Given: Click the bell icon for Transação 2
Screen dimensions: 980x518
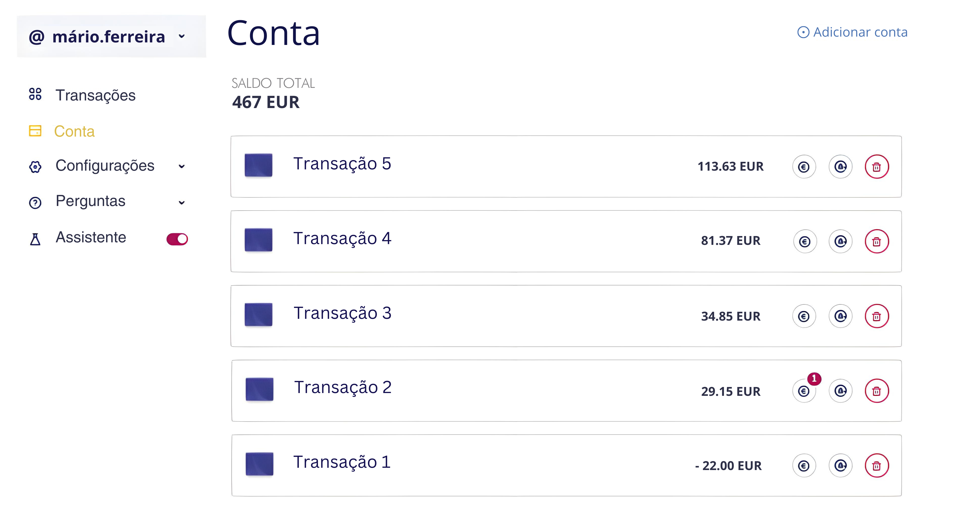Looking at the screenshot, I should click(840, 391).
